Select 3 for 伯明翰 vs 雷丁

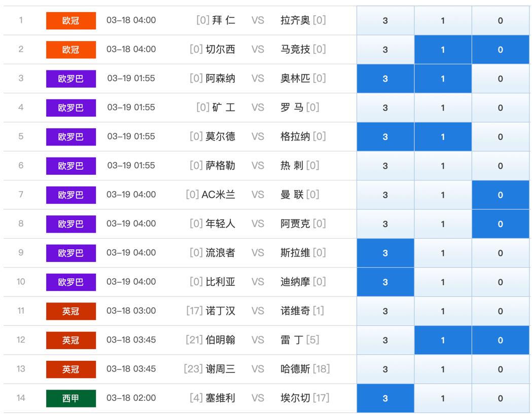coord(385,340)
